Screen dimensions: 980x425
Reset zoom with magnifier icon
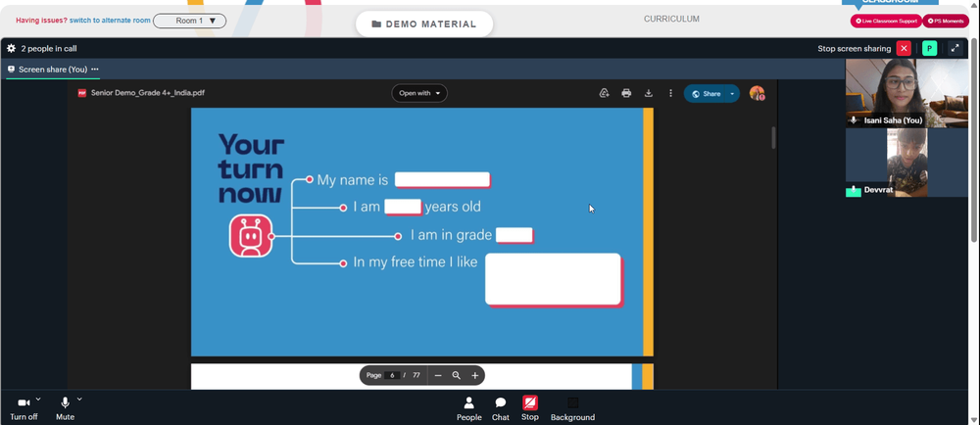pos(457,375)
